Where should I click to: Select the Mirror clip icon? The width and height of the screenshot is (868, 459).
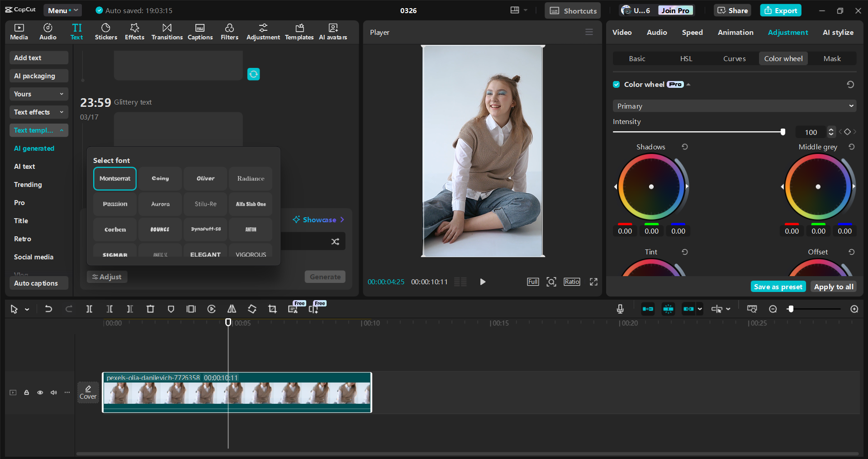(232, 309)
